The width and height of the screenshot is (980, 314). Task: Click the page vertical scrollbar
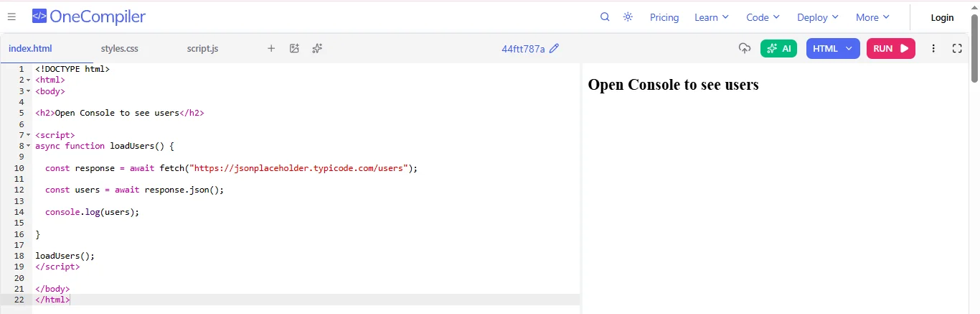pyautogui.click(x=974, y=47)
